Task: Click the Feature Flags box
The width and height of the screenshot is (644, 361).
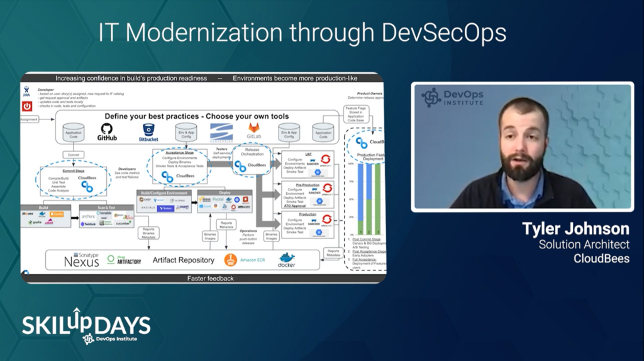Action: coord(356,114)
